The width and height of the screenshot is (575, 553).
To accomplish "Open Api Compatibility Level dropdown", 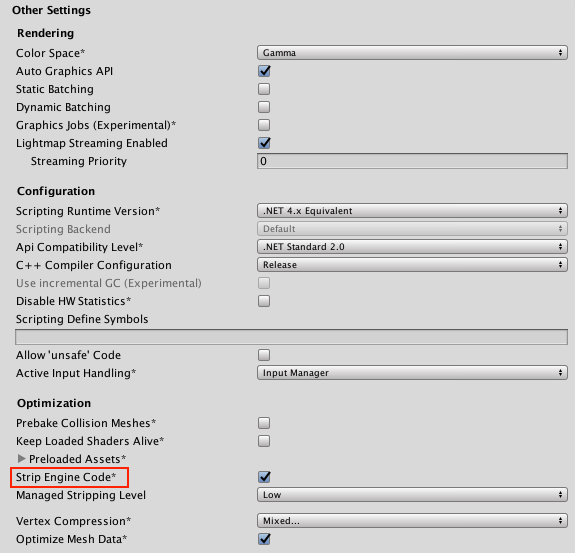I will pos(412,247).
